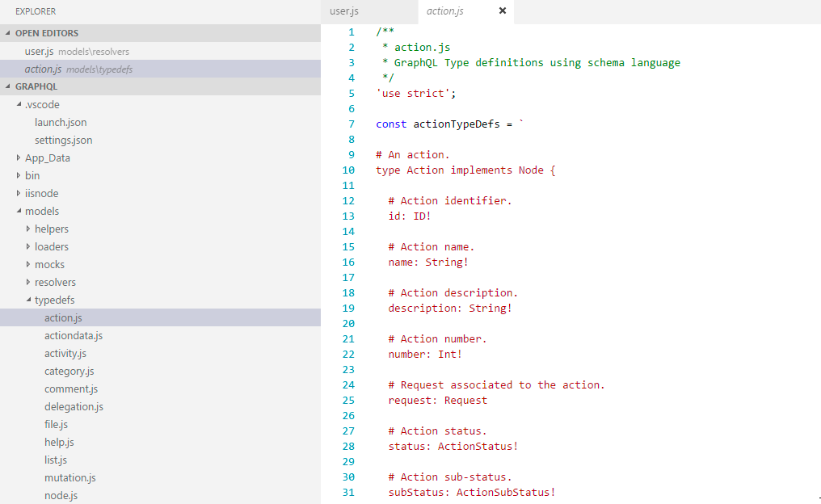This screenshot has width=821, height=504.
Task: Close the action.js editor tab
Action: point(502,12)
